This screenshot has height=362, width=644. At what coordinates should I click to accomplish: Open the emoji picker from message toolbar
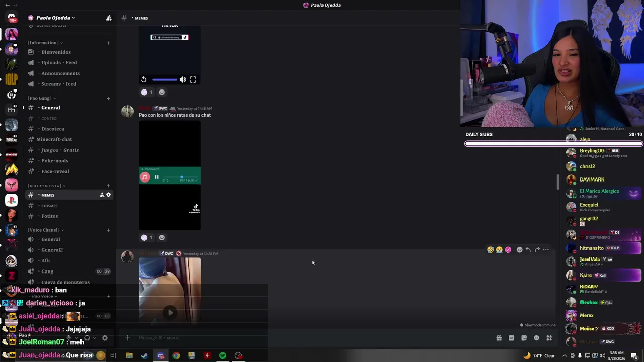[519, 249]
